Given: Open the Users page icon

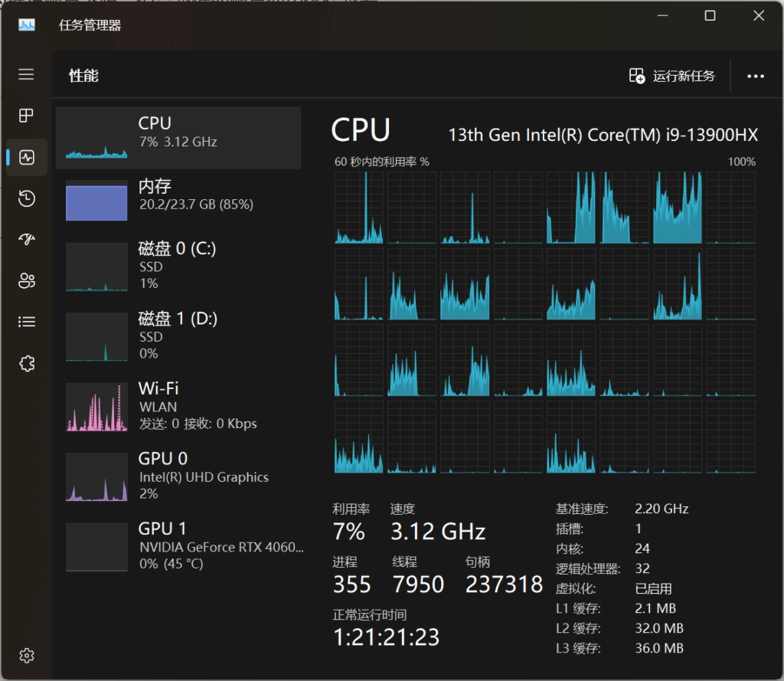Looking at the screenshot, I should (27, 281).
